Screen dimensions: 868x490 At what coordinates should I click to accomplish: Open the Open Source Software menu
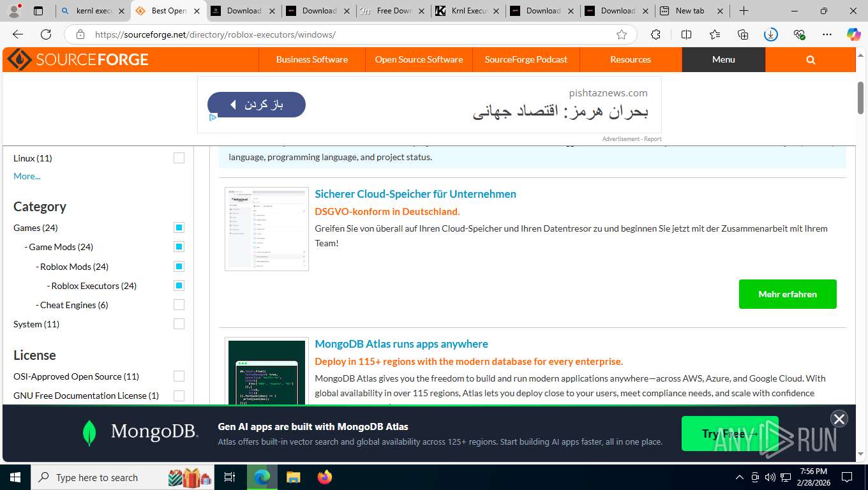pos(419,59)
